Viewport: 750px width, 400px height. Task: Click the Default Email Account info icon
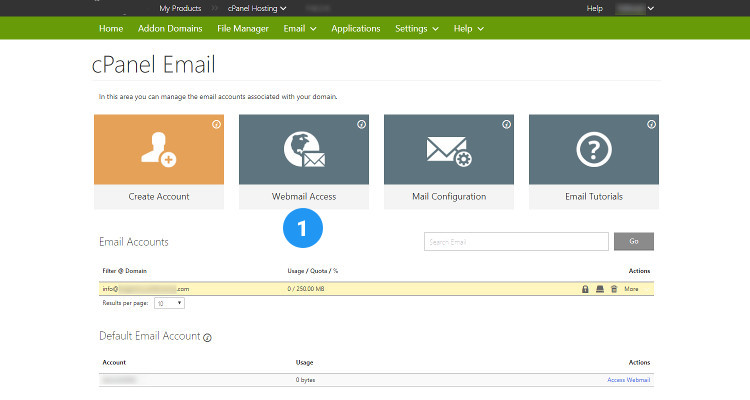[207, 338]
